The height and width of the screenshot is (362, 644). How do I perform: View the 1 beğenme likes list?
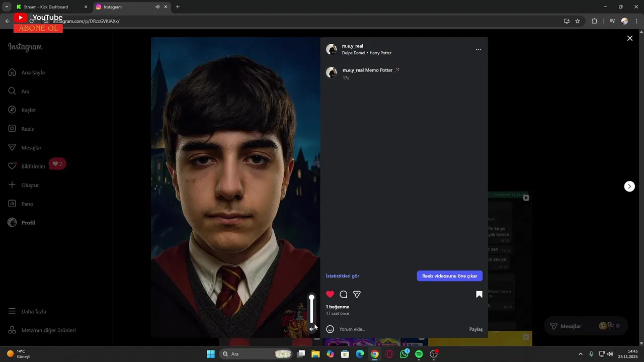(x=338, y=307)
